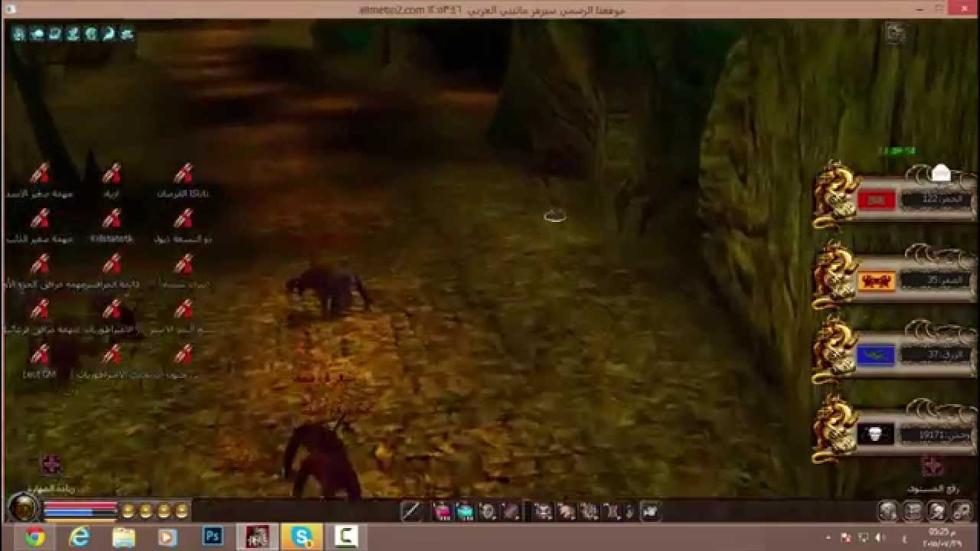980x551 pixels.
Task: Use the sword slot in the quickbar
Action: [411, 511]
